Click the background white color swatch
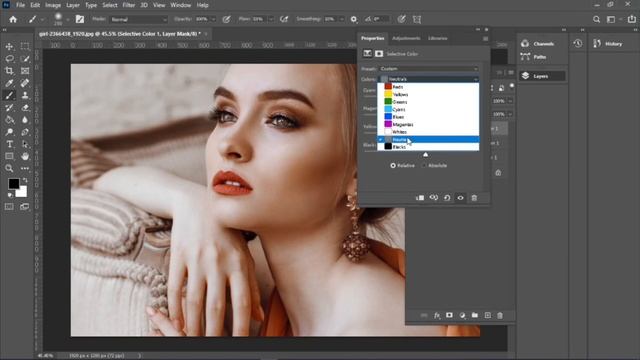 pos(22,192)
